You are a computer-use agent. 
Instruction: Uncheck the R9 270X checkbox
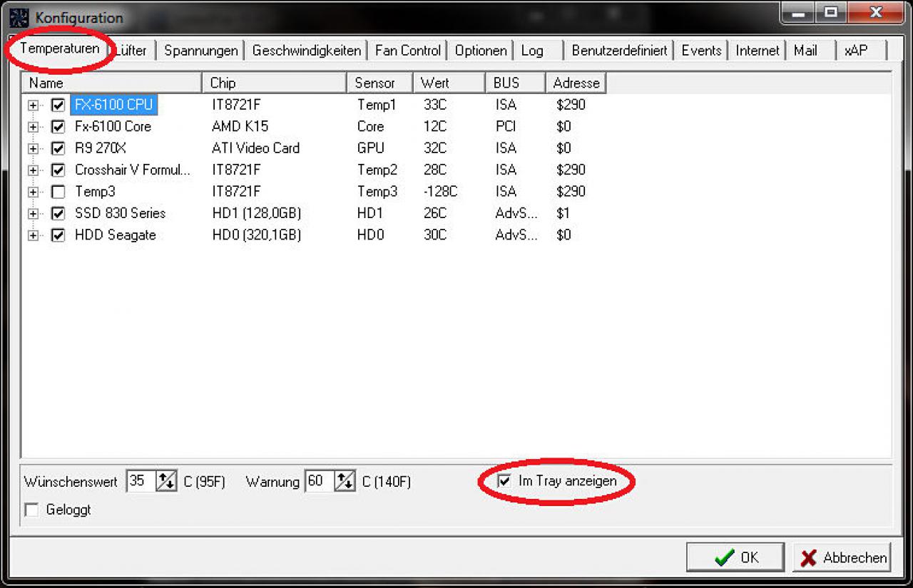click(x=58, y=148)
